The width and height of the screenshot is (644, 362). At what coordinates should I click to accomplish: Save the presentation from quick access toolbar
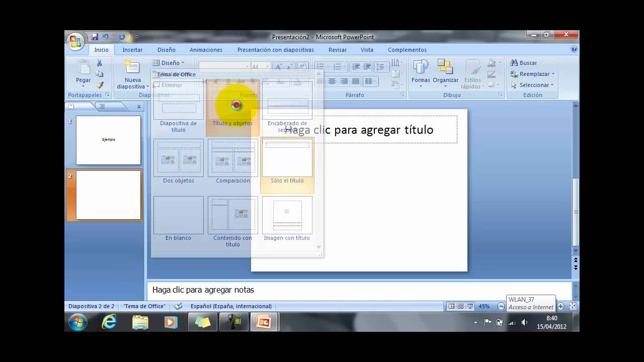point(95,37)
